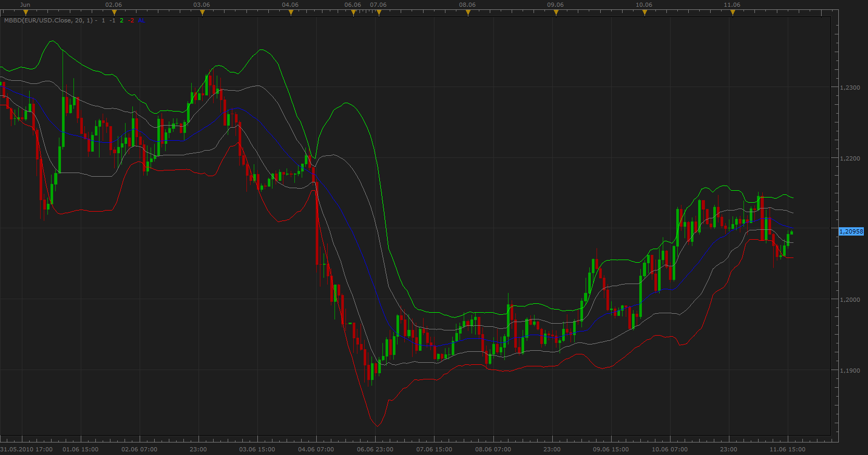Screen dimensions: 868x455
Task: Click the white '-1' band legend entry
Action: [x=113, y=20]
